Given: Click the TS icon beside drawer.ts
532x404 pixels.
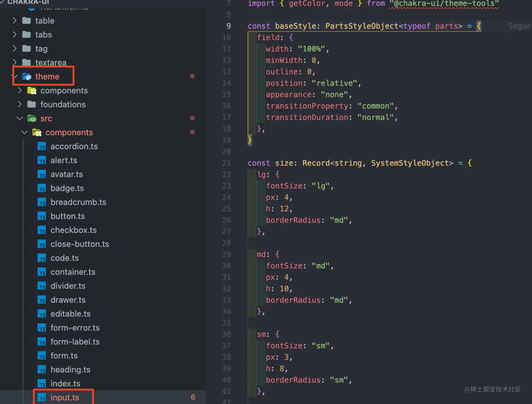Looking at the screenshot, I should [42, 300].
